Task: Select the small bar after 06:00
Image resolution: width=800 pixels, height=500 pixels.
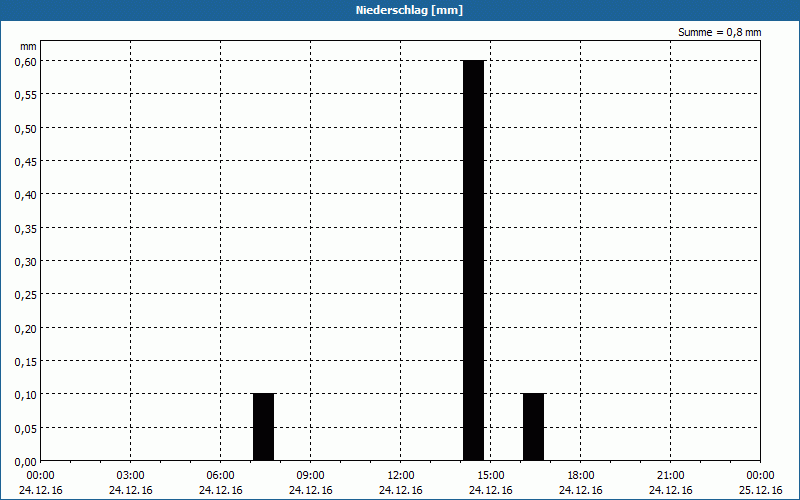Action: [263, 427]
